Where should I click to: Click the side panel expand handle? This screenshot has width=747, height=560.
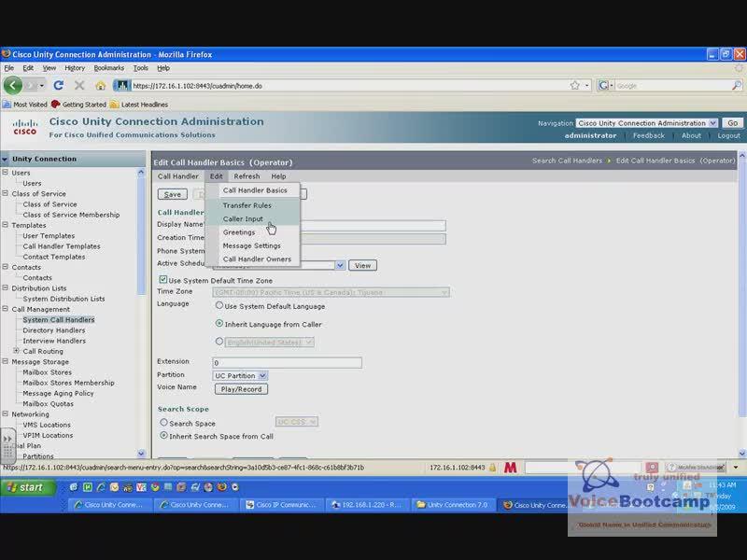7,445
